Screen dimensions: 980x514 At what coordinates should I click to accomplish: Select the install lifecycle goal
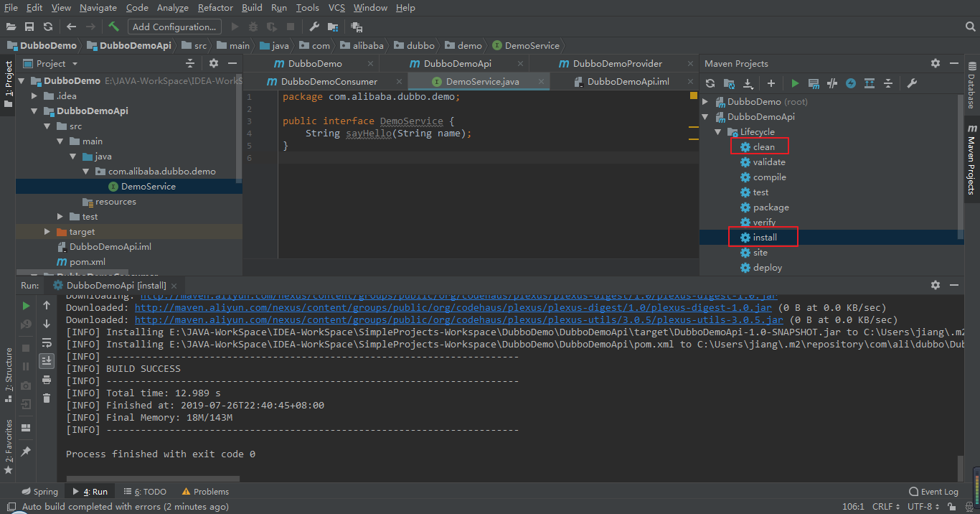point(765,238)
